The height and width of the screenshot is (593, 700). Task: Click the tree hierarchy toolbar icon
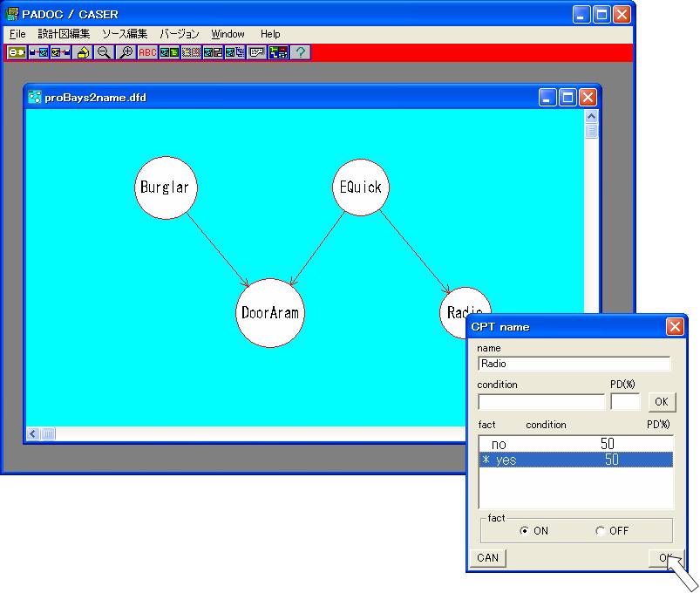(x=278, y=52)
